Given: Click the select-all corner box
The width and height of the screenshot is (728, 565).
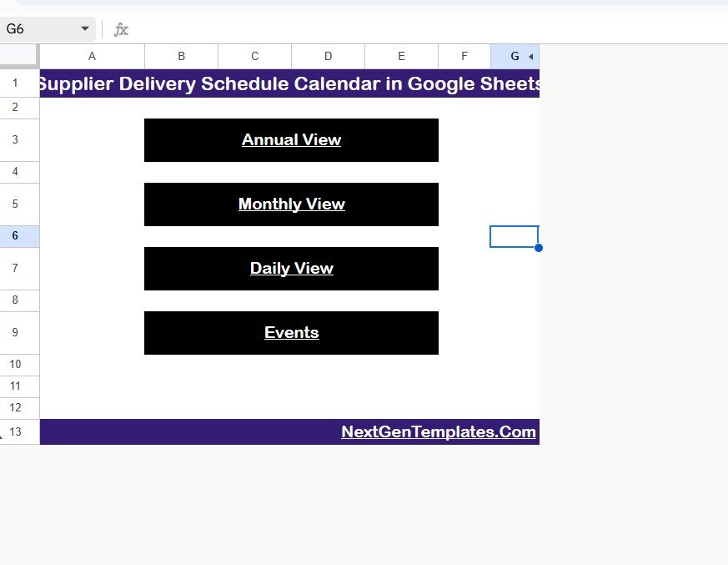Looking at the screenshot, I should (x=18, y=56).
